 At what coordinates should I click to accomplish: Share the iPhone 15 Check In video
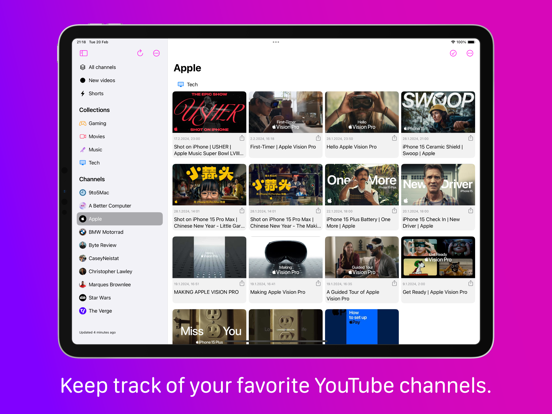[471, 211]
